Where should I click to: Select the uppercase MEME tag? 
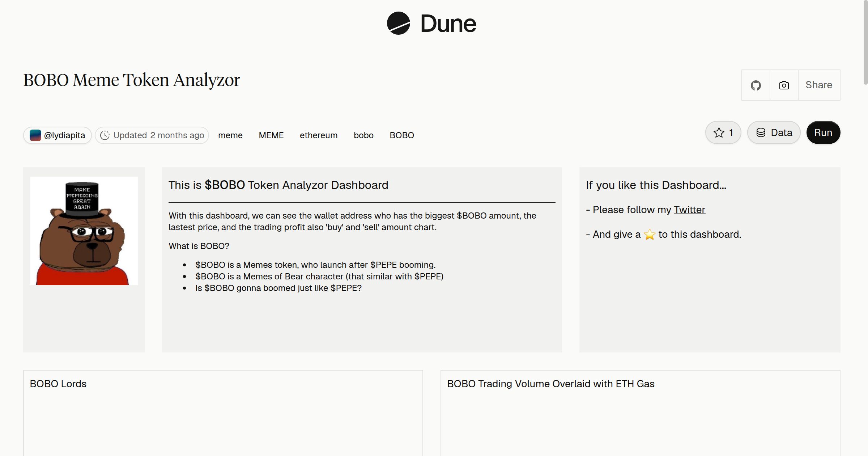tap(271, 135)
